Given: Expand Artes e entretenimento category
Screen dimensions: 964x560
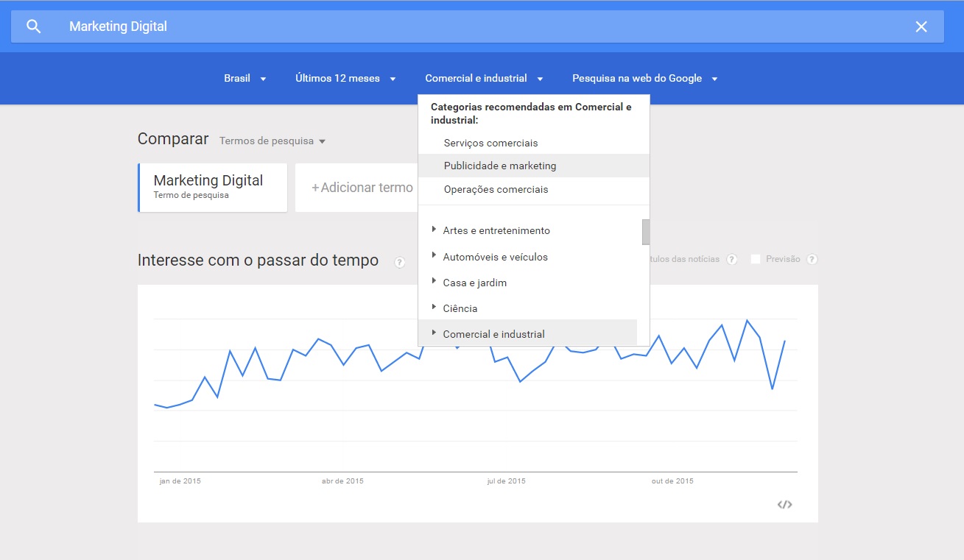Looking at the screenshot, I should tap(434, 230).
